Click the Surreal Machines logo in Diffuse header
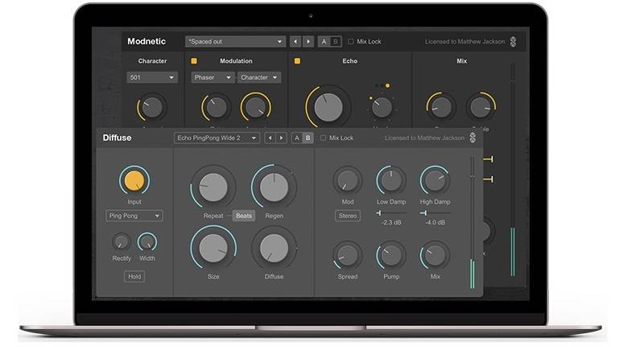The height and width of the screenshot is (347, 644). pyautogui.click(x=473, y=138)
